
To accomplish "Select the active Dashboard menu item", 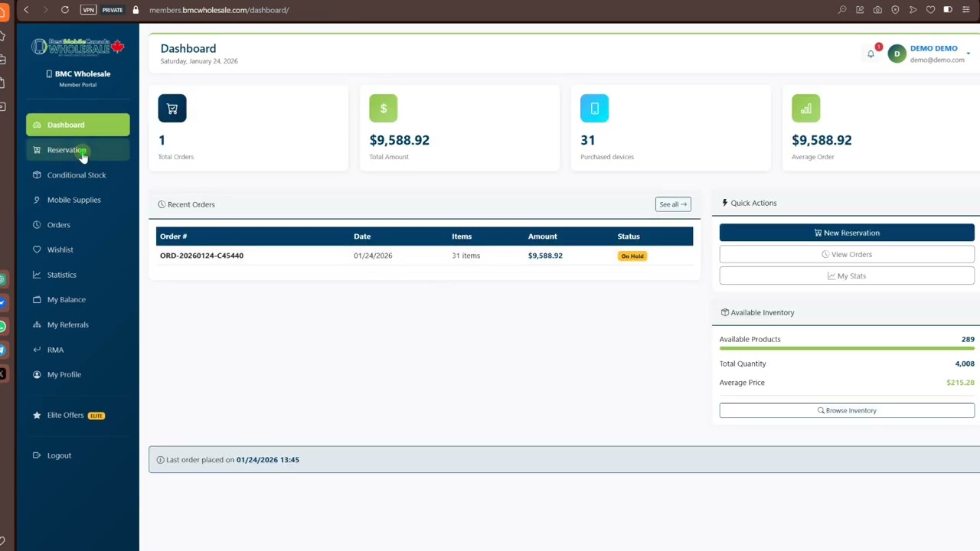I will coord(77,125).
